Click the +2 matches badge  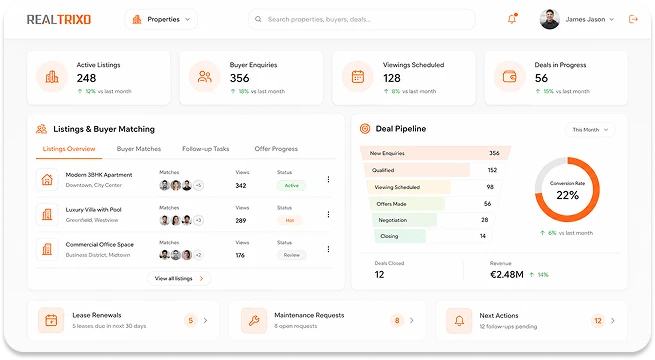coord(199,255)
